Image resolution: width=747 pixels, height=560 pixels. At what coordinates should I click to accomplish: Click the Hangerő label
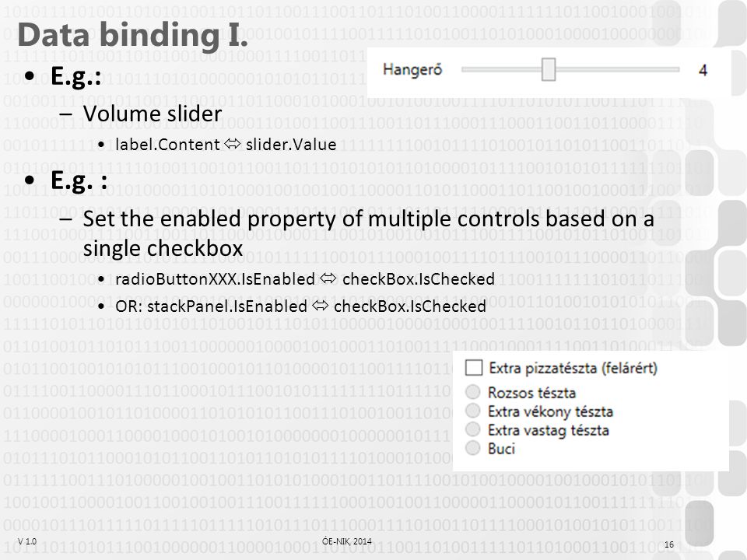[412, 70]
